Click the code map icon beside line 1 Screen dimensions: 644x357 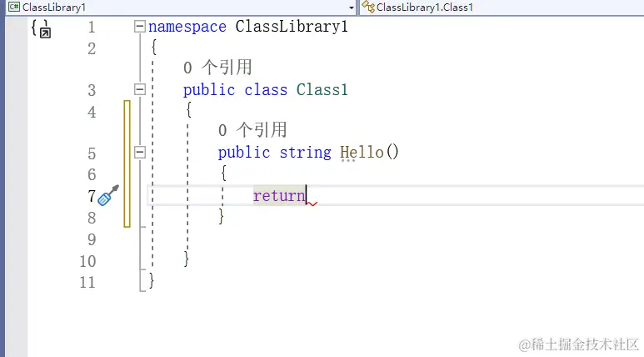[x=42, y=29]
